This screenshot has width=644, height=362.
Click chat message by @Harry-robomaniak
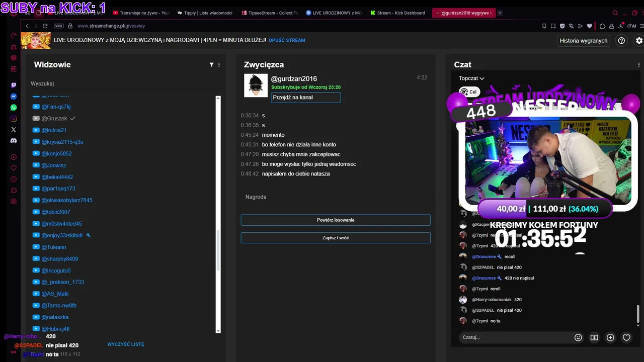(491, 300)
